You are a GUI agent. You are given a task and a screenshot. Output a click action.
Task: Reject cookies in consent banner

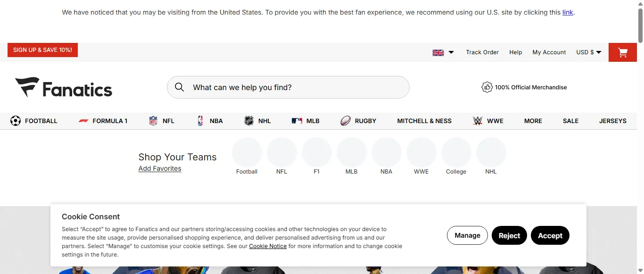pos(509,235)
